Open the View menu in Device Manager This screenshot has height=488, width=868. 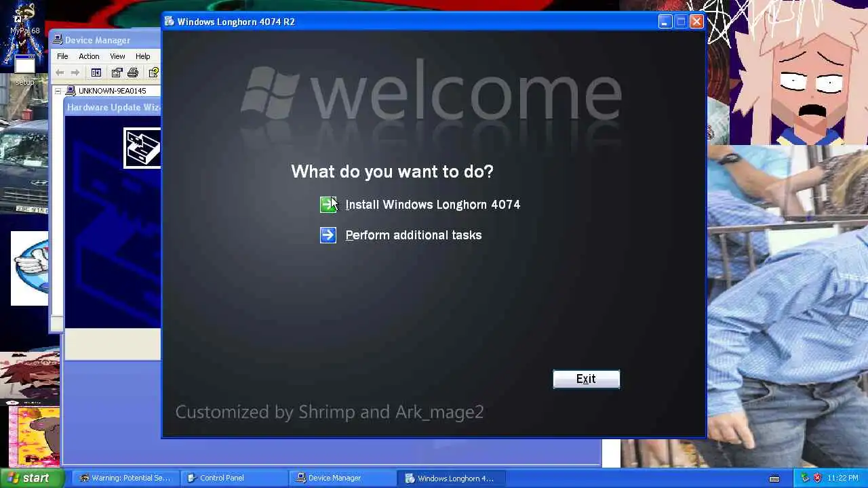[117, 56]
